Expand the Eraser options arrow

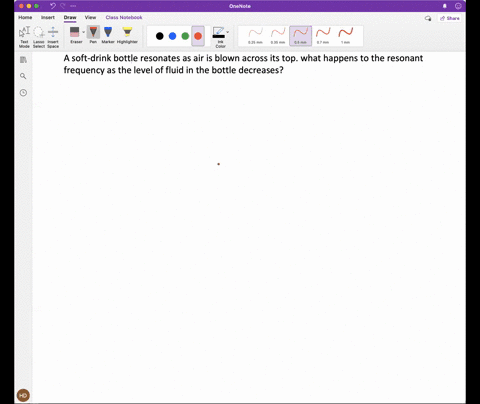[83, 32]
